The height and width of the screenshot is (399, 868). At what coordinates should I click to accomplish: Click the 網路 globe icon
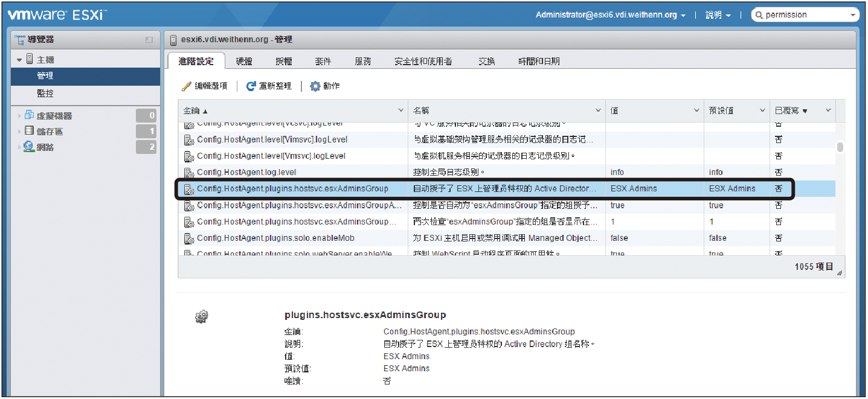[30, 147]
